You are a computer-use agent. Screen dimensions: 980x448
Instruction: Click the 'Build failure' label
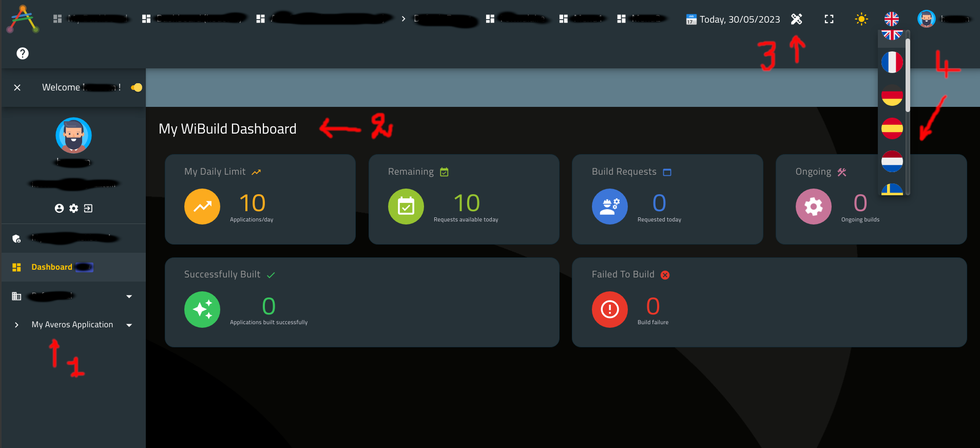653,322
